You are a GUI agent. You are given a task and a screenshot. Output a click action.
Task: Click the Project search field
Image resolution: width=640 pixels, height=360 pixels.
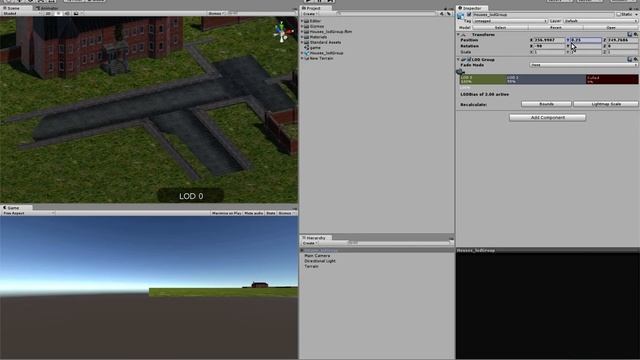[x=387, y=14]
